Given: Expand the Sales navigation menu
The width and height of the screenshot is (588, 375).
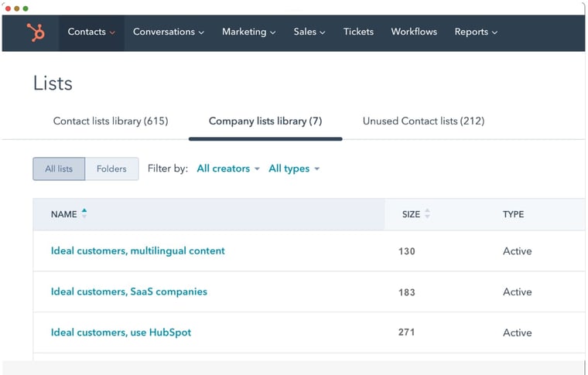Looking at the screenshot, I should [309, 32].
